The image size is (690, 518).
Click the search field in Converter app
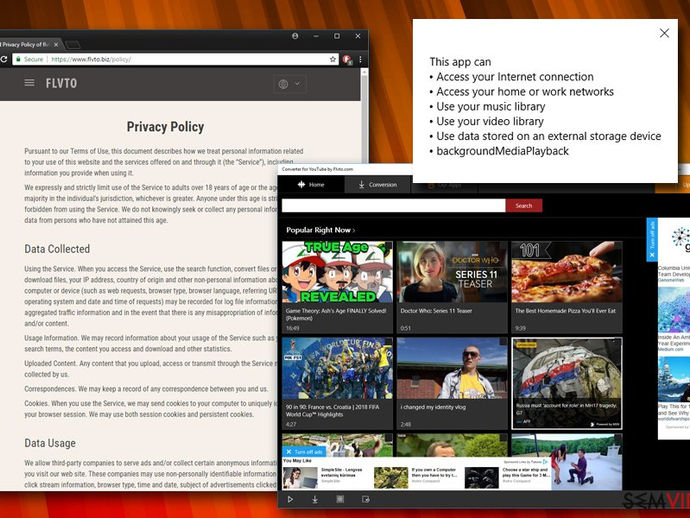click(393, 206)
